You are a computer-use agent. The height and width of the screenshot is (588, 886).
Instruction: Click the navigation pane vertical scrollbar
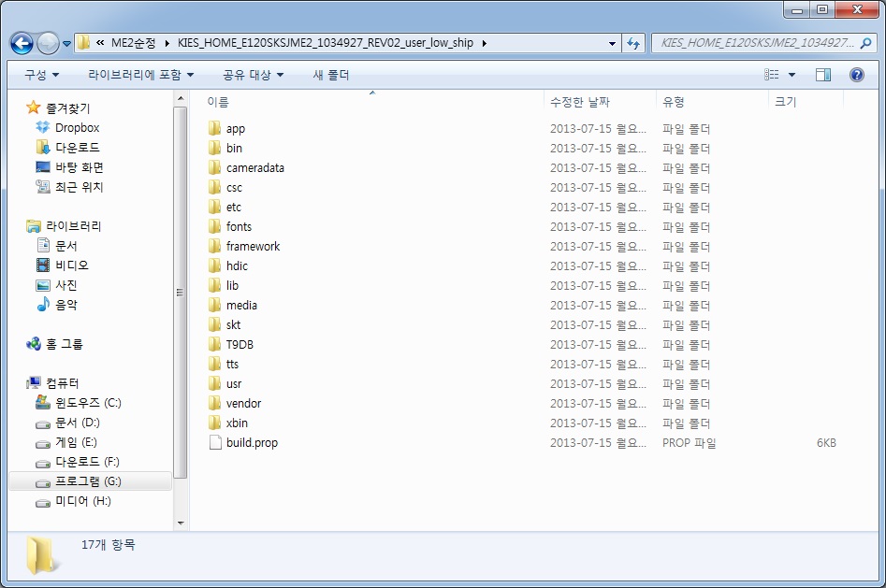click(181, 292)
